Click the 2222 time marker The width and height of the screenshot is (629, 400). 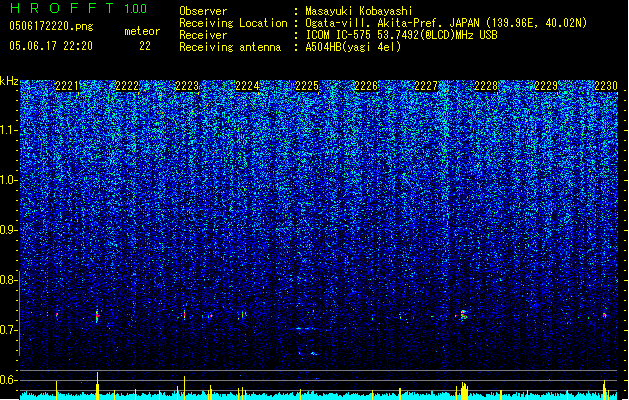[127, 86]
